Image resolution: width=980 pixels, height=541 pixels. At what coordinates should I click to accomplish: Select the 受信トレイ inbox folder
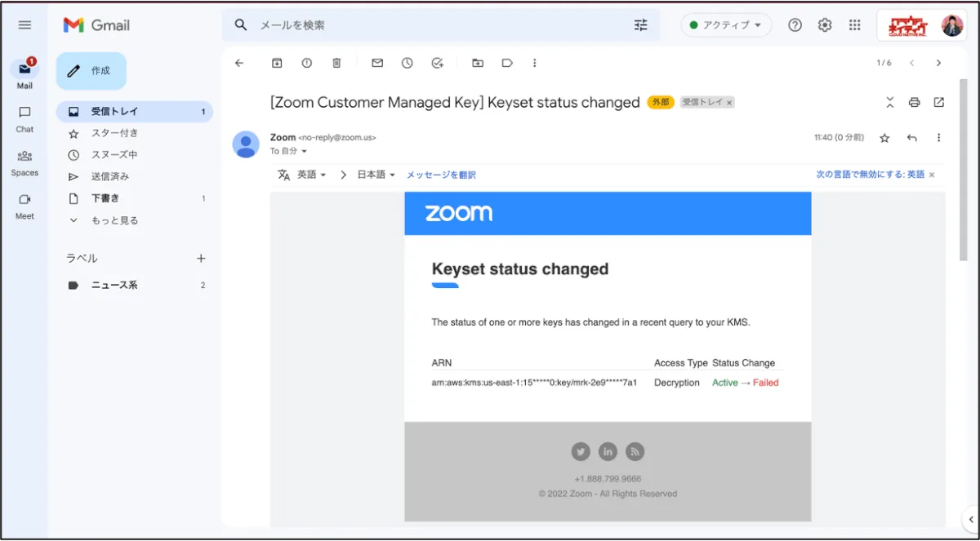tap(135, 112)
